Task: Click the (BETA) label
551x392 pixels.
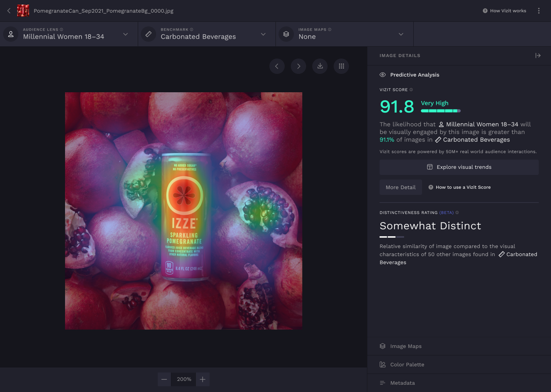Action: click(x=447, y=212)
